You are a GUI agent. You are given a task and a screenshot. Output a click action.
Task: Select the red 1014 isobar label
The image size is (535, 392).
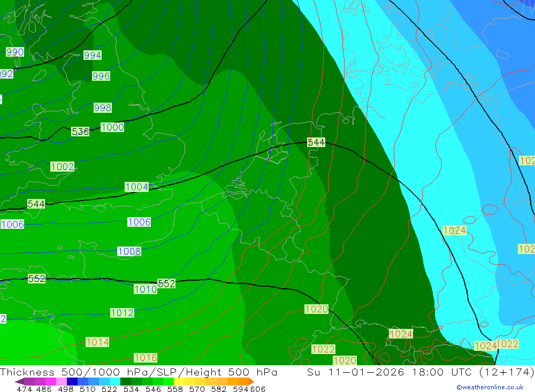(97, 342)
